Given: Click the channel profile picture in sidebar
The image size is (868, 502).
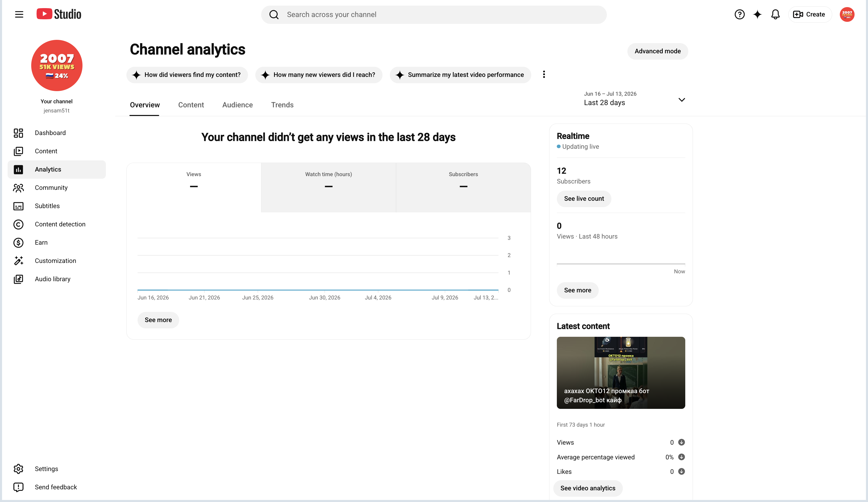Looking at the screenshot, I should click(x=57, y=65).
